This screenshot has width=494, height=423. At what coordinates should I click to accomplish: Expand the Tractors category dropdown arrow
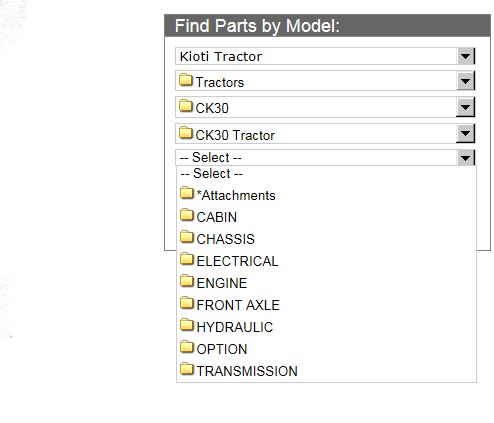click(466, 81)
